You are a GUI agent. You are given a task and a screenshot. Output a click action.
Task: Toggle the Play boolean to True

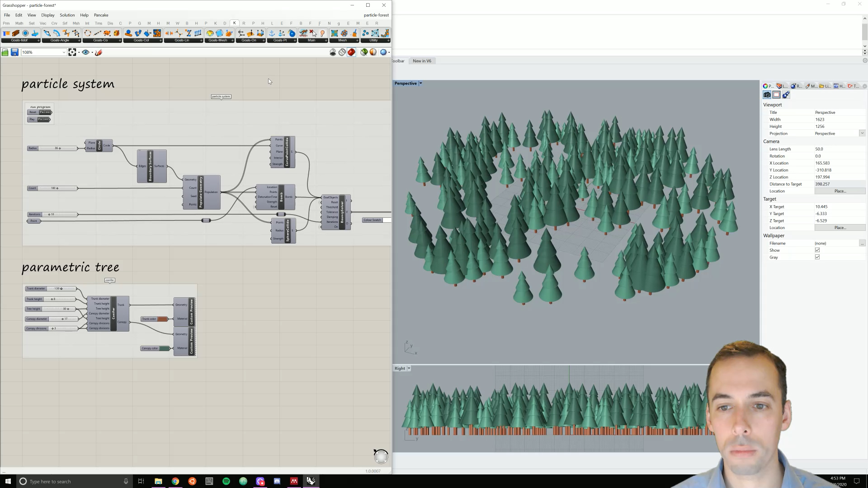point(43,119)
